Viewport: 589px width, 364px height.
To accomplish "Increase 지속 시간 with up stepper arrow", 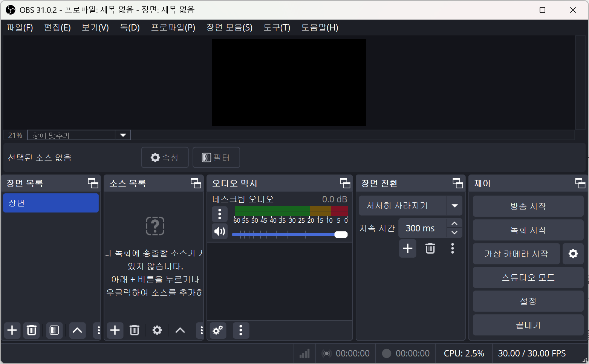I will 454,223.
